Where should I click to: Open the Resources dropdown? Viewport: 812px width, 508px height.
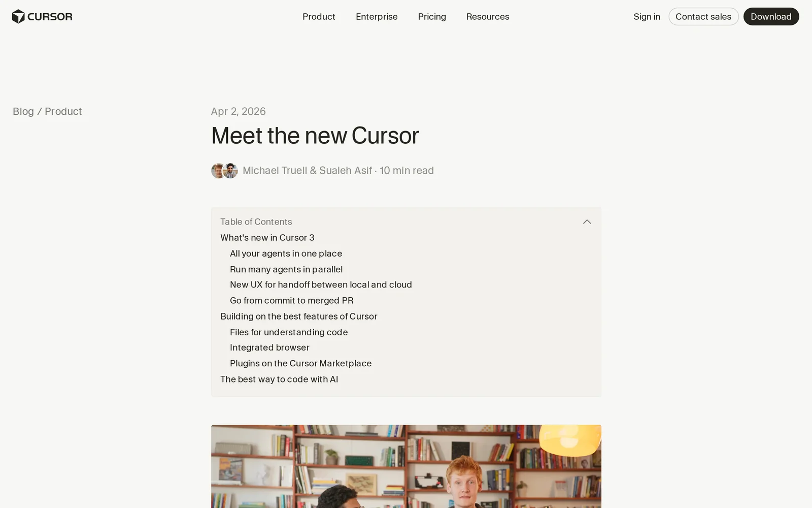pyautogui.click(x=488, y=17)
